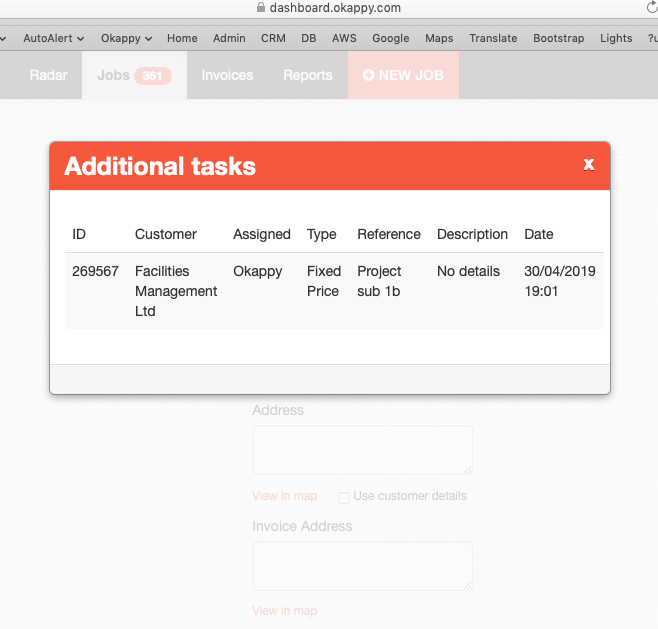
Task: Click the dashboard.okappy.com address text
Action: pyautogui.click(x=335, y=8)
